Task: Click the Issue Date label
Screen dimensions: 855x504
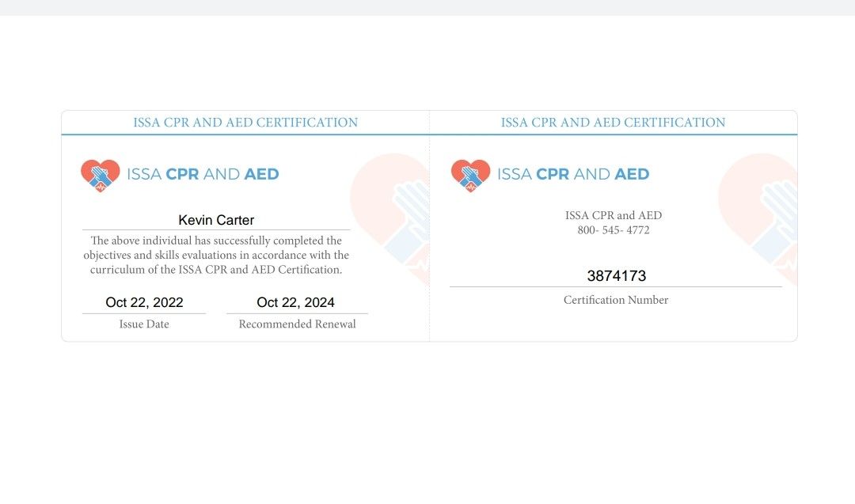Action: click(x=144, y=324)
